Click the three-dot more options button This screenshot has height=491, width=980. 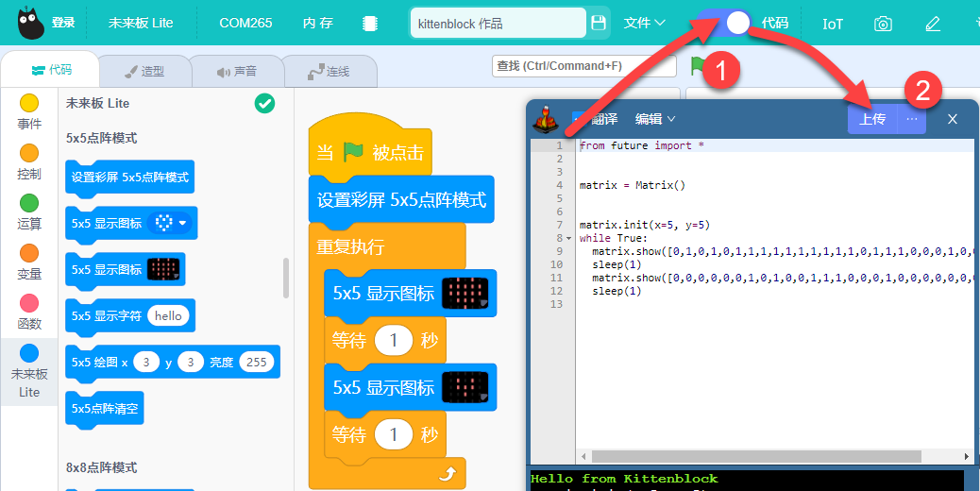click(x=912, y=119)
